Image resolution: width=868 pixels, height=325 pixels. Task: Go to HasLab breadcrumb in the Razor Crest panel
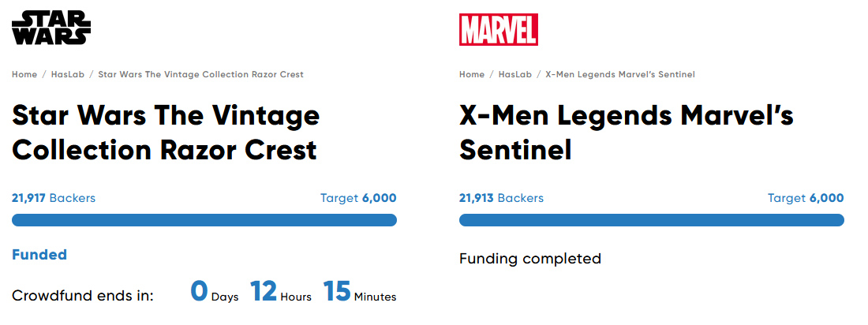coord(67,74)
